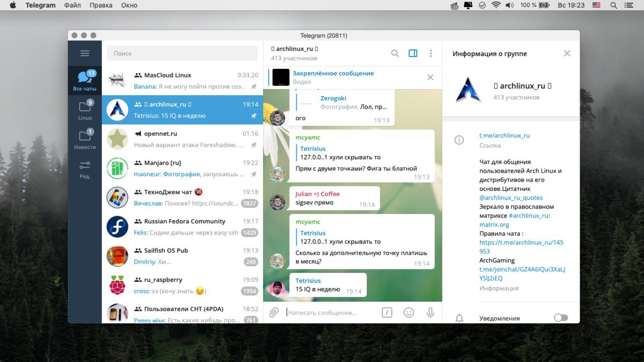Open Spotlight search in menu bar

tap(613, 5)
